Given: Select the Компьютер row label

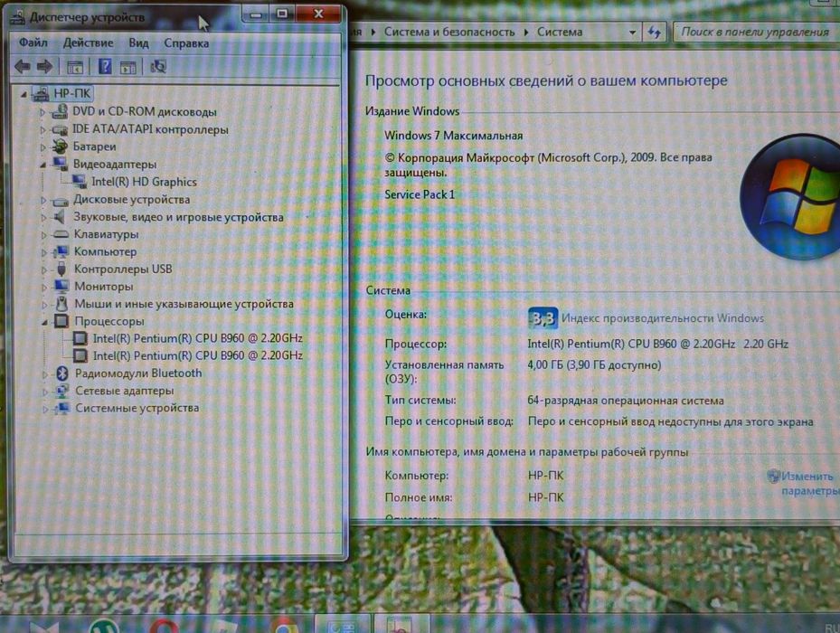Looking at the screenshot, I should click(105, 251).
